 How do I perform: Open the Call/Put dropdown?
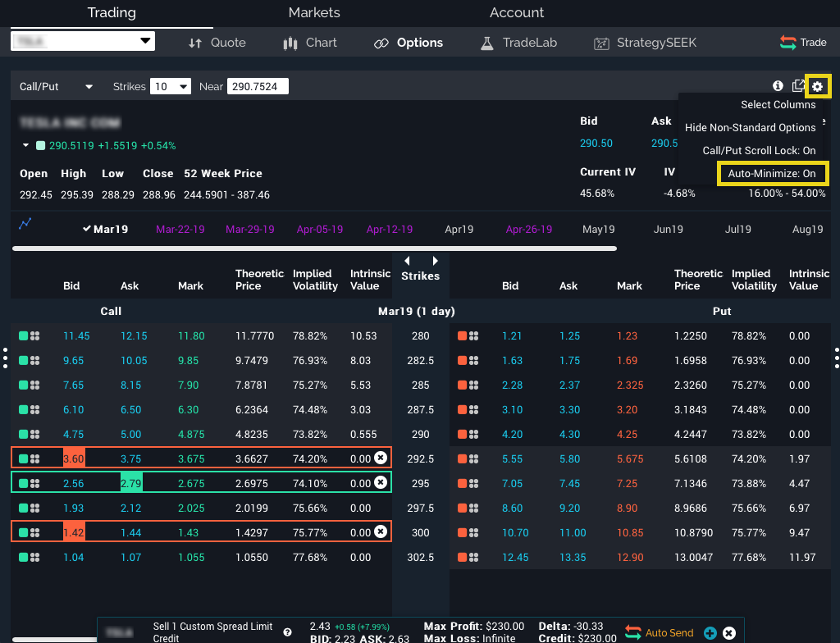pyautogui.click(x=55, y=85)
